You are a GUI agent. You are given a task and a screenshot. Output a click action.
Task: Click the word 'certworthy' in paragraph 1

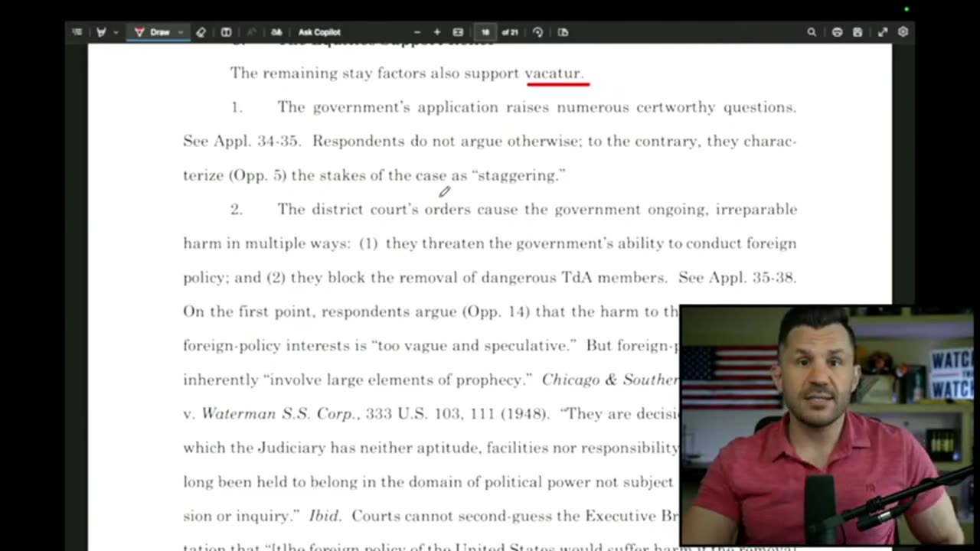675,107
